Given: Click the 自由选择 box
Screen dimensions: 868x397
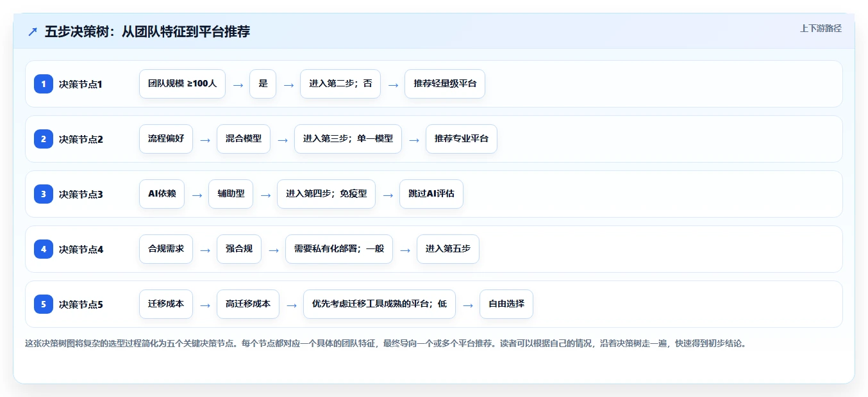Looking at the screenshot, I should click(506, 304).
